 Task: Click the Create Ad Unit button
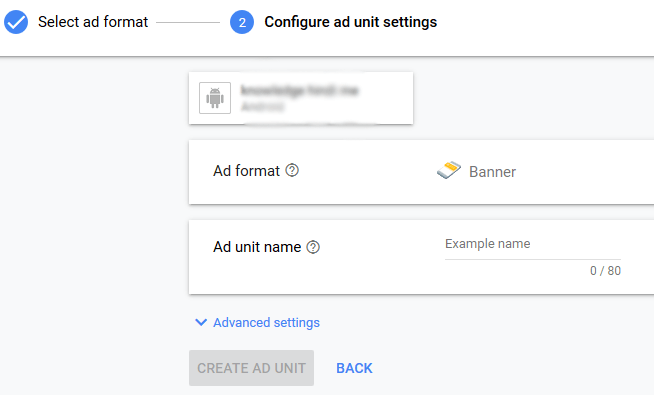coord(252,368)
